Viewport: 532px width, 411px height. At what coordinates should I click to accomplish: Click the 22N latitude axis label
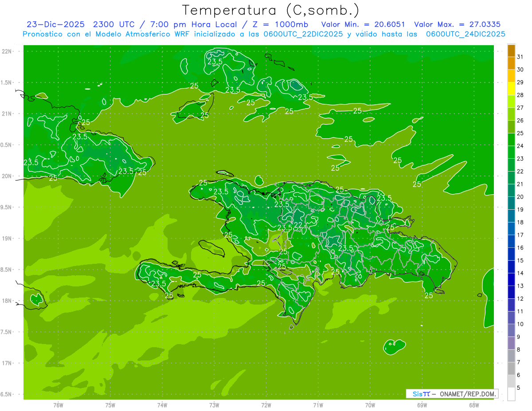coord(7,51)
